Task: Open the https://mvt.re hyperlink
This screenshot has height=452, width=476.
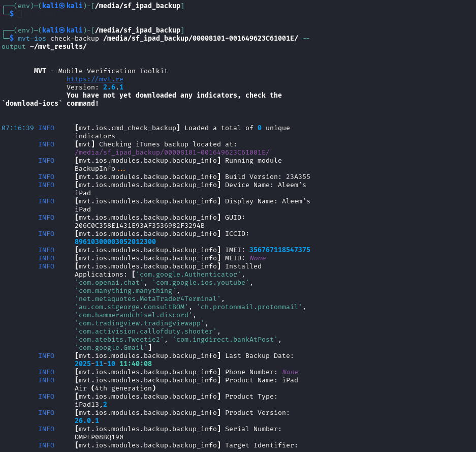Action: coord(94,79)
